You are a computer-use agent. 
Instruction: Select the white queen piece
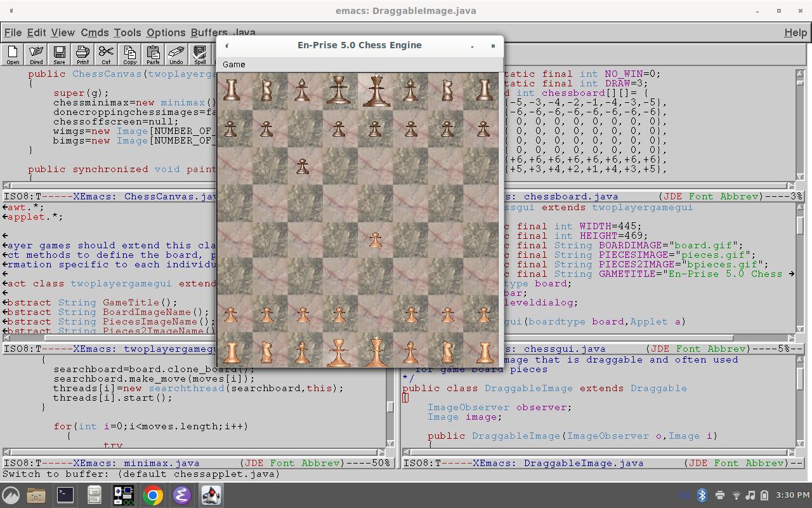(339, 352)
